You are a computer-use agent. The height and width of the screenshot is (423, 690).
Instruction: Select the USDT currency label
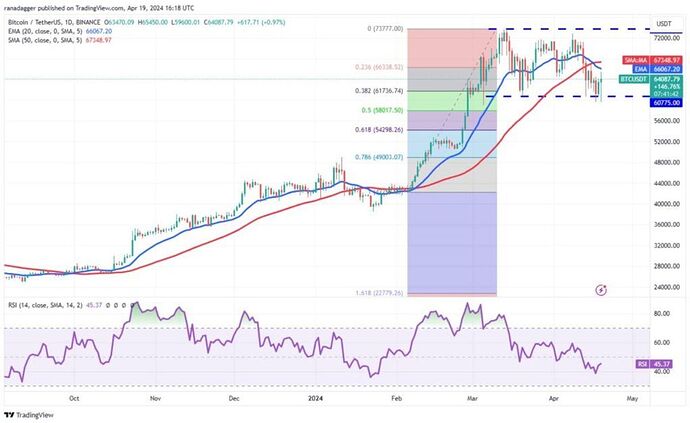[664, 24]
